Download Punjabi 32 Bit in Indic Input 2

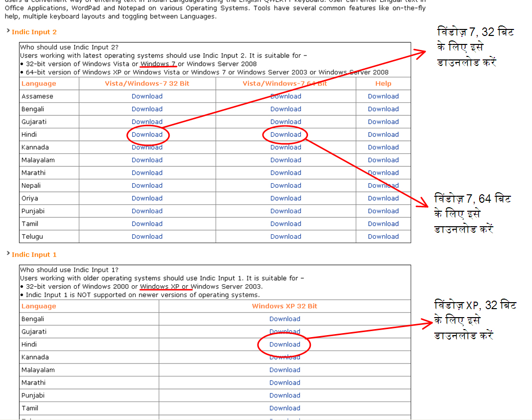tap(147, 211)
